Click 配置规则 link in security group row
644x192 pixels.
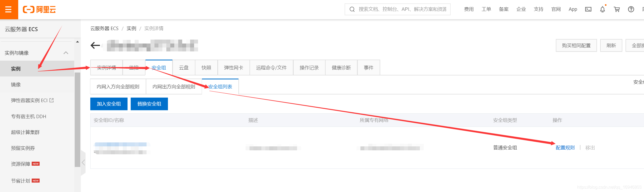(x=565, y=148)
